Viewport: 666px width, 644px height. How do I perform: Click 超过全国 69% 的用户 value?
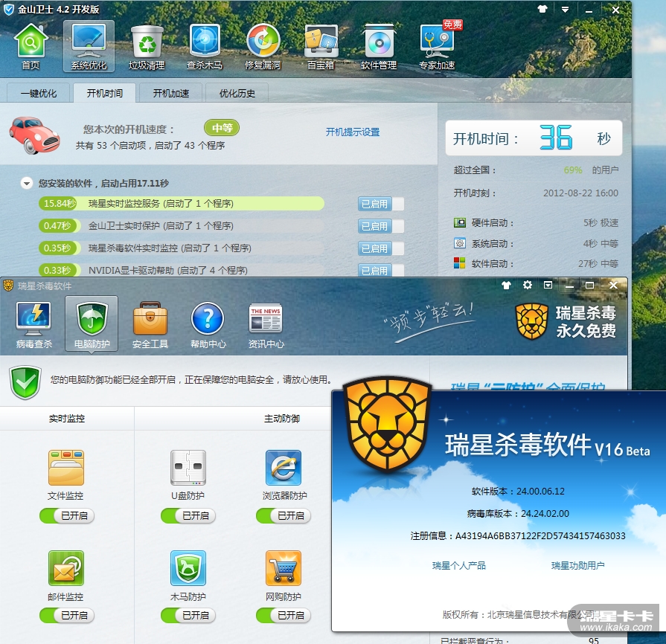[573, 170]
